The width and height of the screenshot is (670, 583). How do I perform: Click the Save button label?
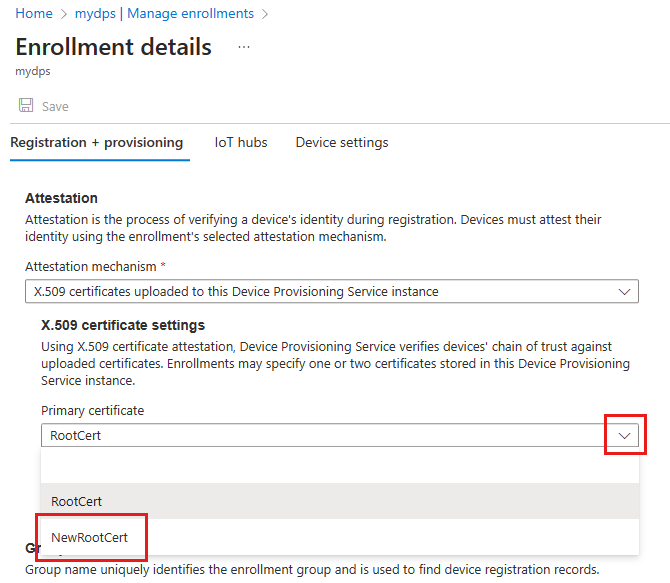pyautogui.click(x=55, y=106)
